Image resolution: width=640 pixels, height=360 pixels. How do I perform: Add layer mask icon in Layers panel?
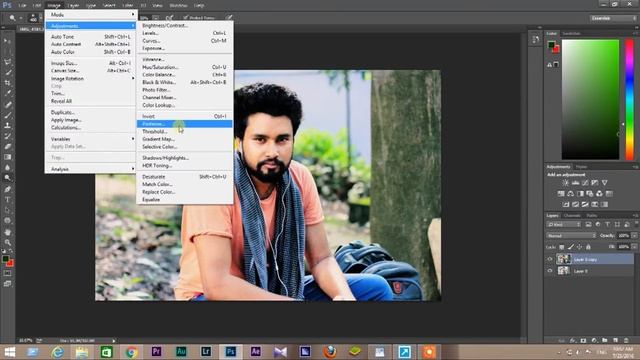click(x=583, y=340)
